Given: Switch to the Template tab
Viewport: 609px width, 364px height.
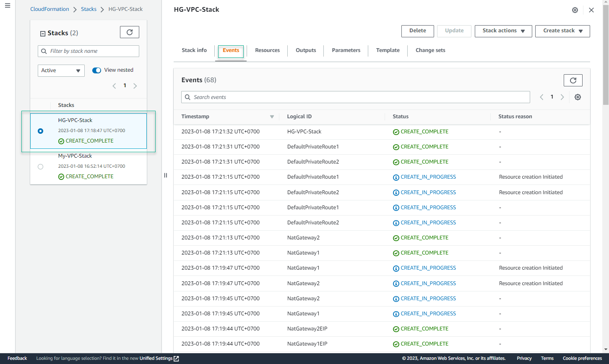Looking at the screenshot, I should [x=388, y=50].
